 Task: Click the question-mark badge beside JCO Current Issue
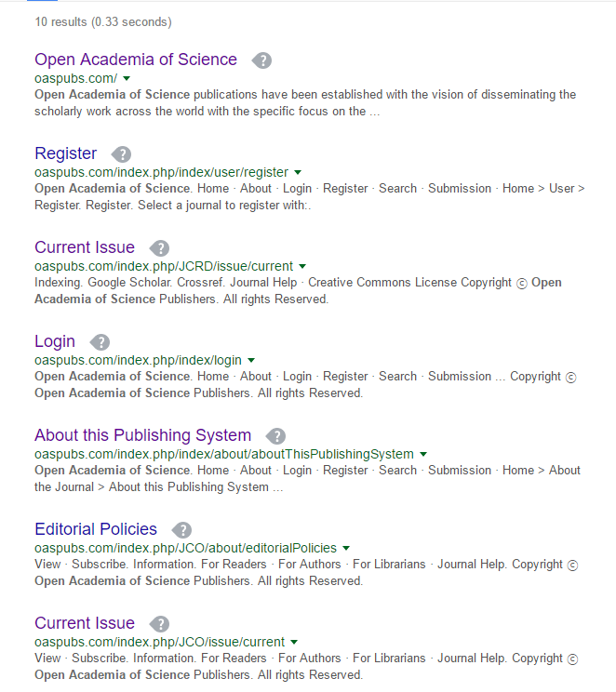click(159, 624)
